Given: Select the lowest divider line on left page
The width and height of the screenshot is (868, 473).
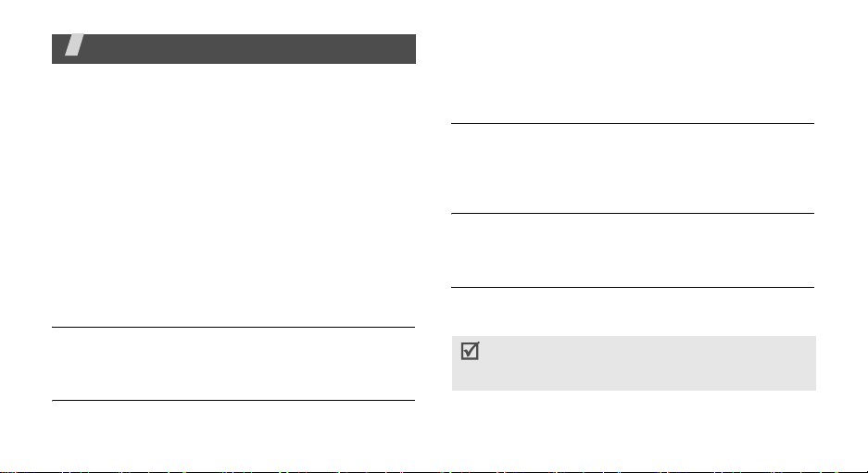Looking at the screenshot, I should pyautogui.click(x=233, y=400).
